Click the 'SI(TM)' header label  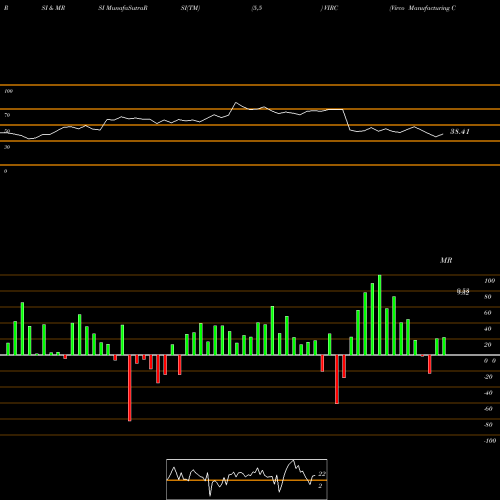coord(190,8)
